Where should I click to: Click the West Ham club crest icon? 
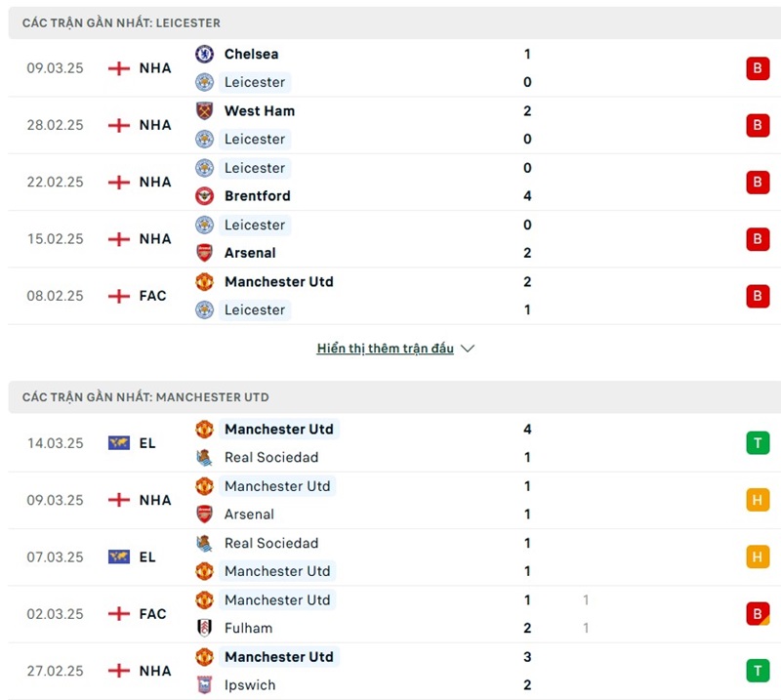pos(204,110)
